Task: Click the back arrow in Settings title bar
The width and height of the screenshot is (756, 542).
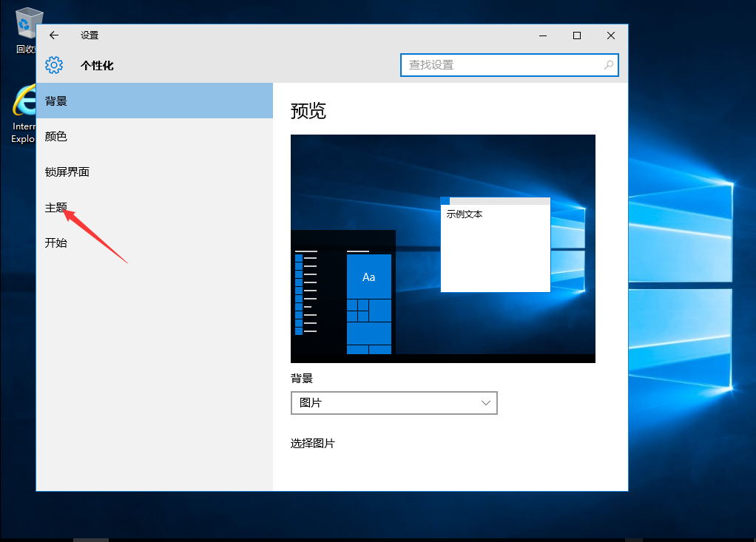Action: [54, 35]
